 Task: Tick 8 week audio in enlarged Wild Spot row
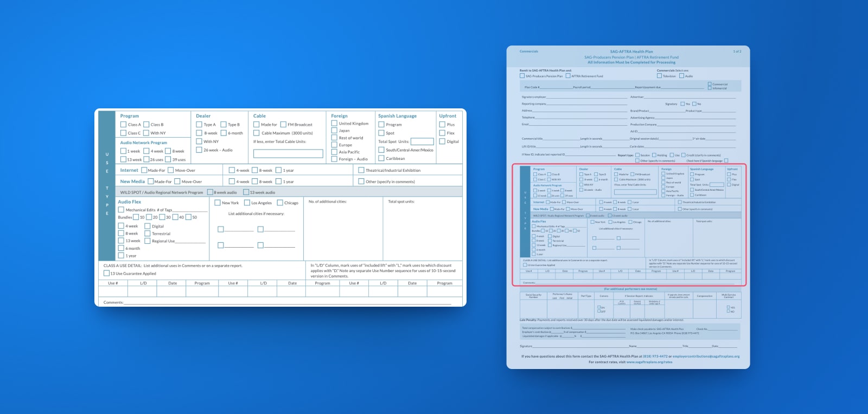(x=210, y=192)
